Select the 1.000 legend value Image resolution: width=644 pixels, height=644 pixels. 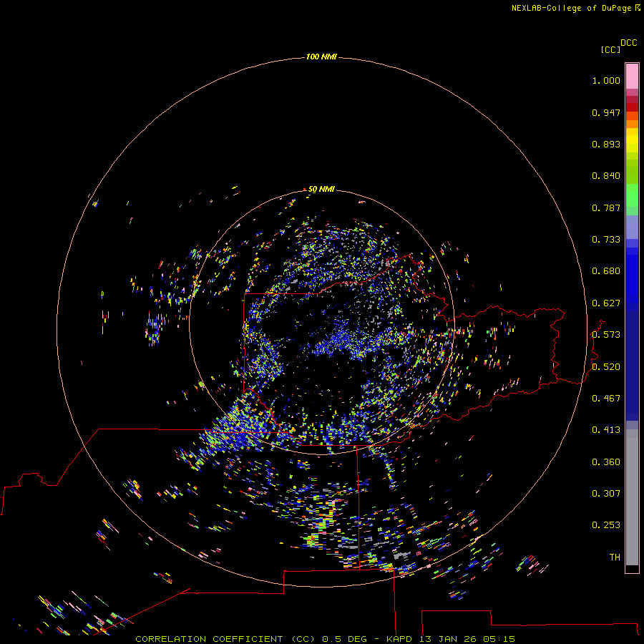pyautogui.click(x=606, y=80)
